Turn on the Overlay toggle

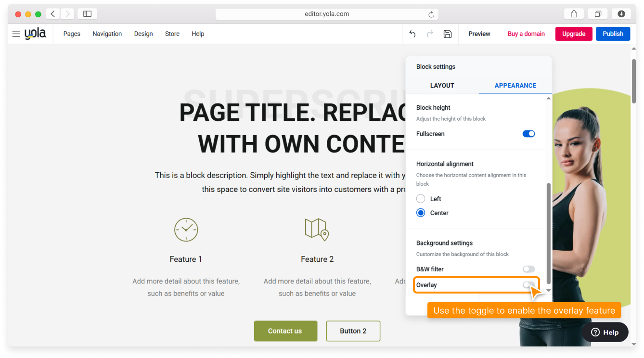(528, 285)
